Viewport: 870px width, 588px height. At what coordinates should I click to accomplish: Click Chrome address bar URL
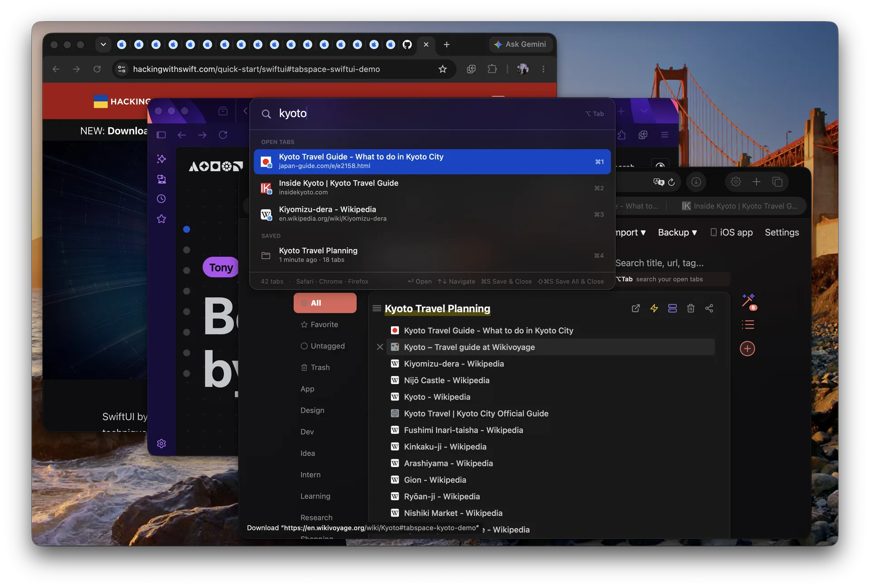[x=256, y=69]
